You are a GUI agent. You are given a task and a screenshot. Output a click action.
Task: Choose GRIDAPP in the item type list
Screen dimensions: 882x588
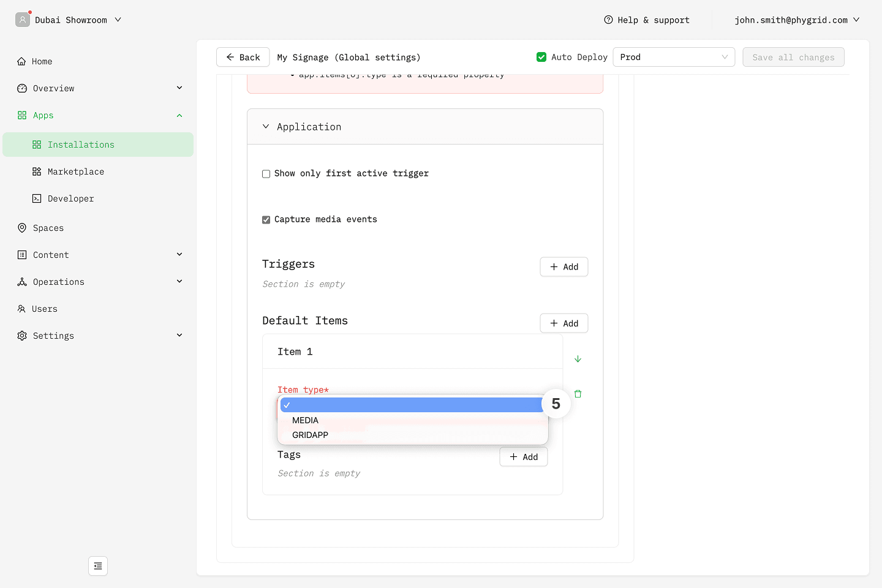(311, 435)
